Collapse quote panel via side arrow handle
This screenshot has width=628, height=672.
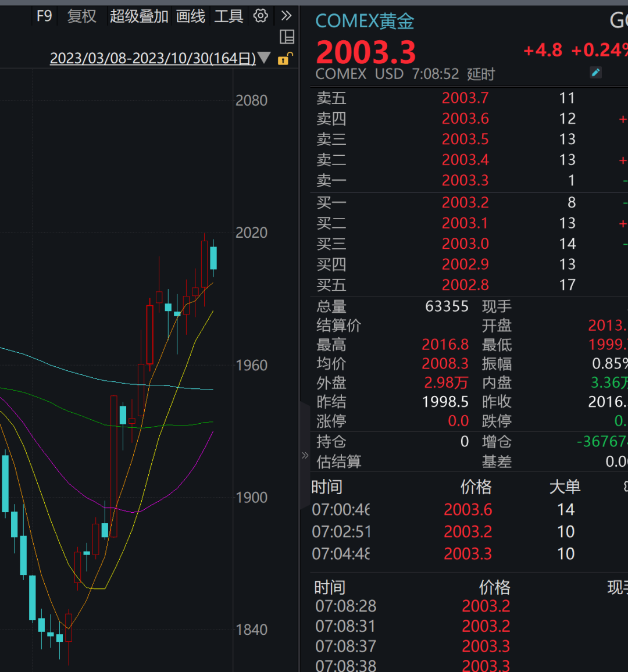point(305,455)
